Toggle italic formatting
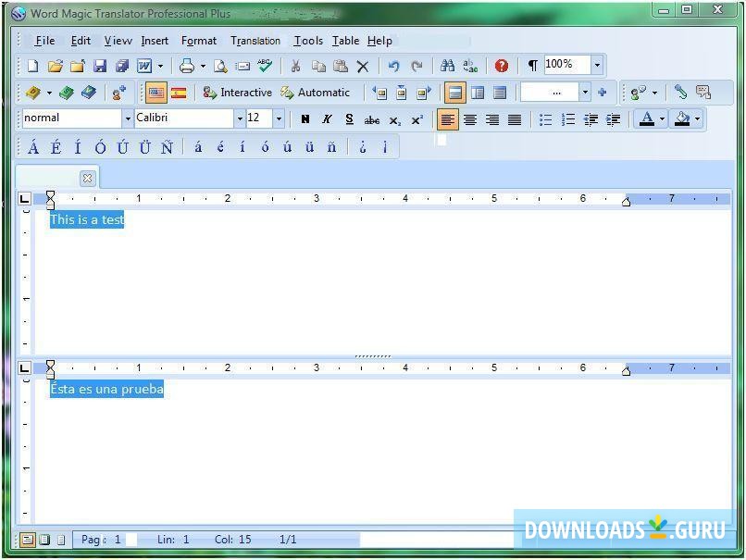The height and width of the screenshot is (560, 746). [327, 118]
